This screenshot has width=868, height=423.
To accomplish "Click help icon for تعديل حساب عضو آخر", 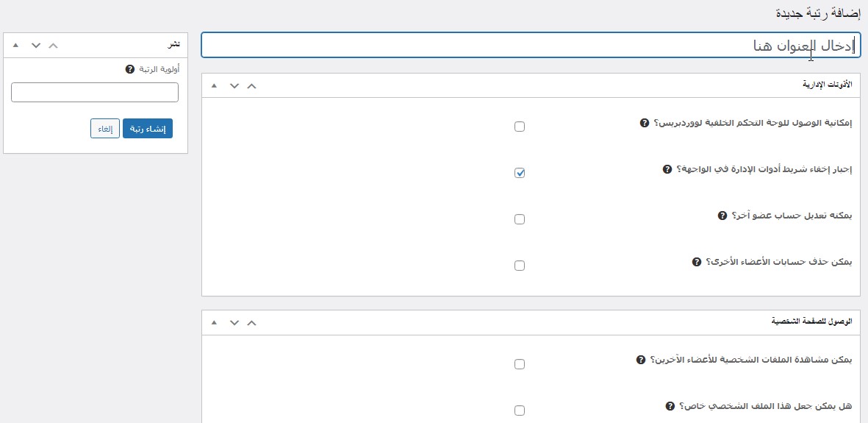I will click(722, 216).
